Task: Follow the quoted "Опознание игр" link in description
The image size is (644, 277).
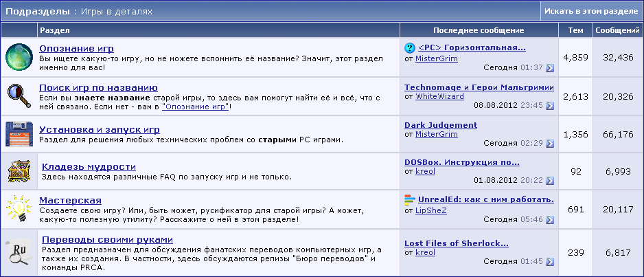Action: (196, 107)
